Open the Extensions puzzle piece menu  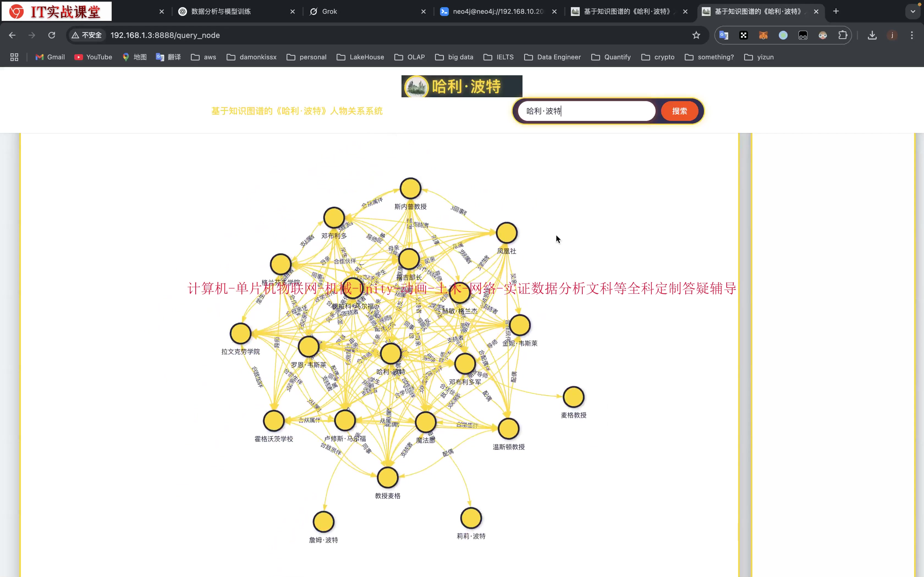(843, 35)
